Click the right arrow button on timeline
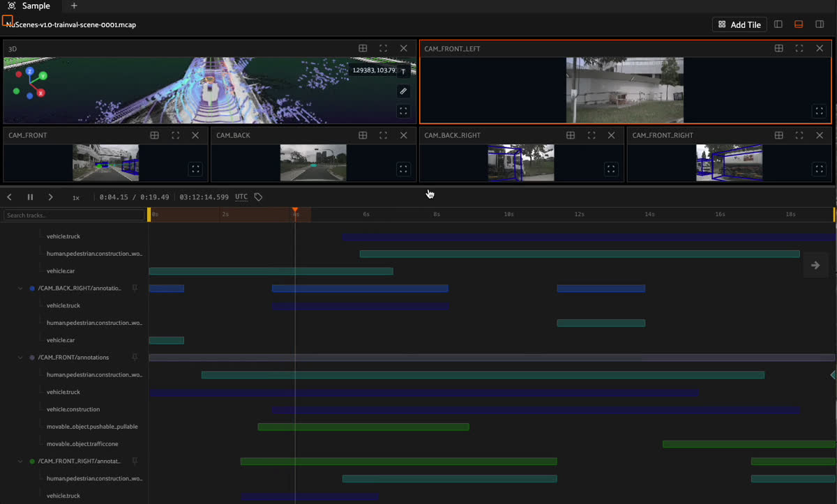The image size is (837, 504). [815, 265]
